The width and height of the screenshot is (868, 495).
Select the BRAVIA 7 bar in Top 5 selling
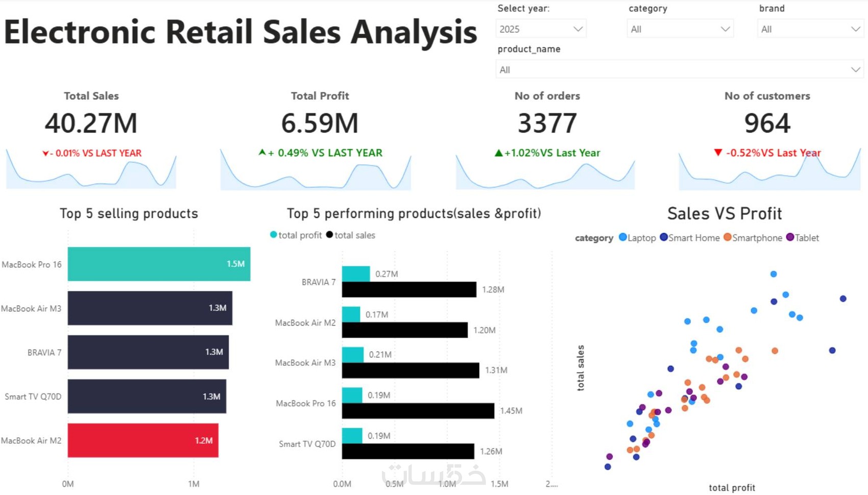148,352
